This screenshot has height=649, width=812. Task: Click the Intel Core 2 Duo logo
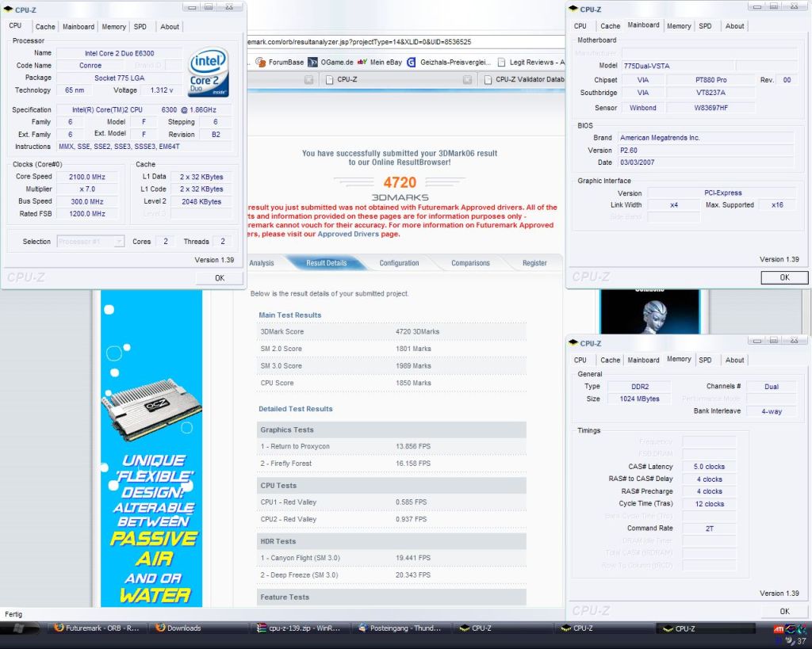(209, 72)
